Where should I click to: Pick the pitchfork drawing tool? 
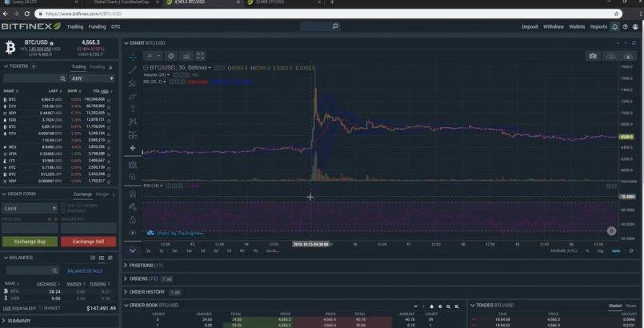tap(133, 84)
